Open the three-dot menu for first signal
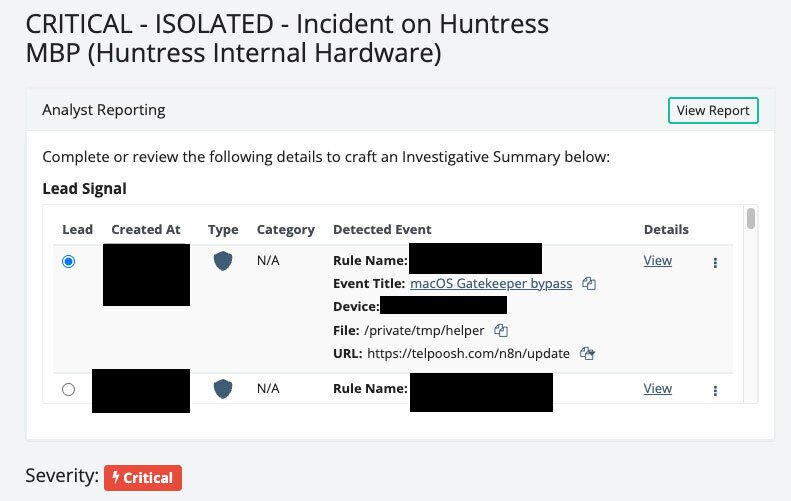The image size is (791, 501). [715, 263]
